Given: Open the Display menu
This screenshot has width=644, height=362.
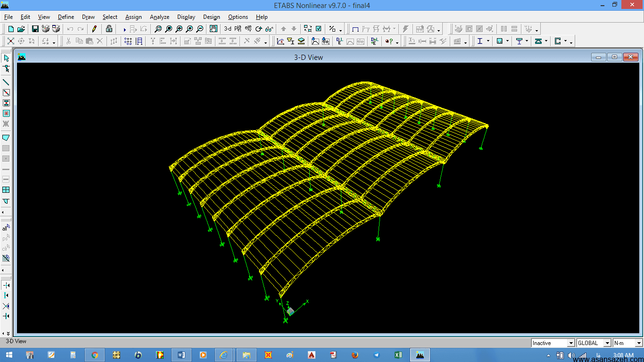Looking at the screenshot, I should coord(186,17).
